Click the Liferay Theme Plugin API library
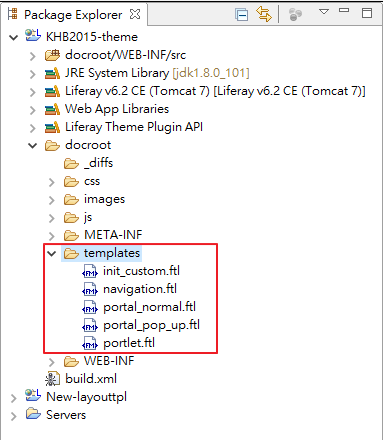The width and height of the screenshot is (383, 440). tap(134, 127)
